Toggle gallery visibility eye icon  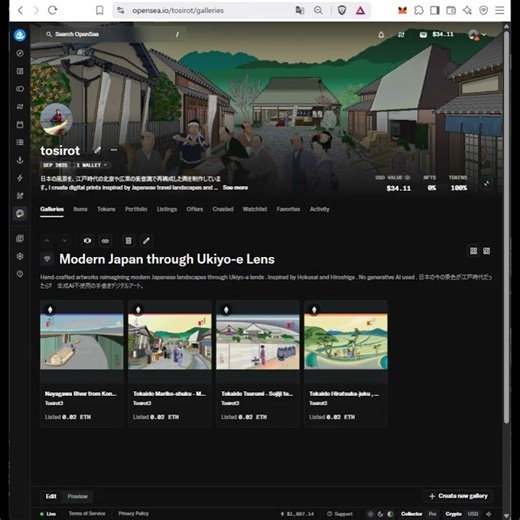(x=88, y=241)
